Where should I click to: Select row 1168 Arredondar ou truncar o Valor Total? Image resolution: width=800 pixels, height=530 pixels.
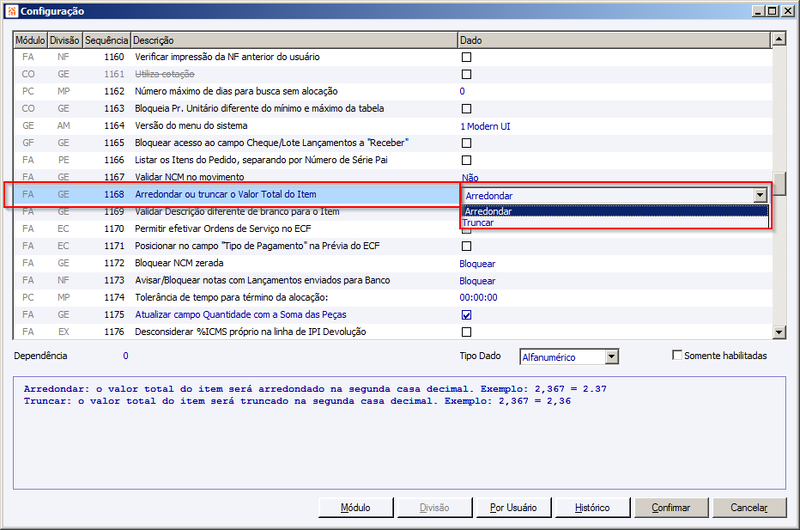pyautogui.click(x=236, y=194)
